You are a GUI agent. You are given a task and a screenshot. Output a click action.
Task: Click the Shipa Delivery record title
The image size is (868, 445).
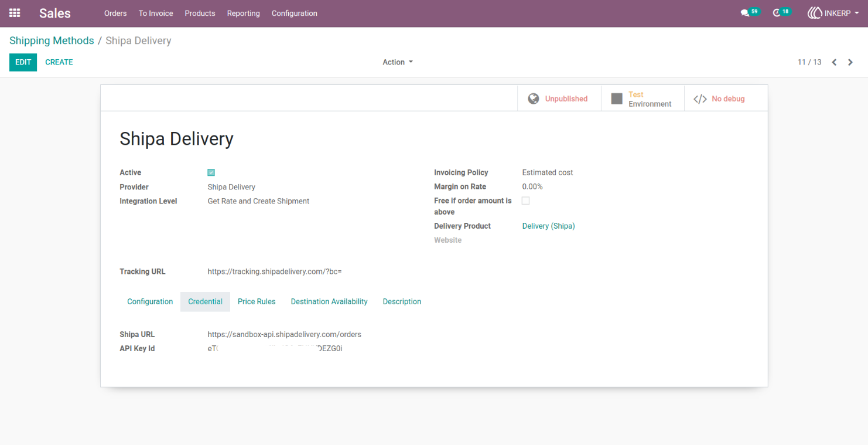pos(176,139)
